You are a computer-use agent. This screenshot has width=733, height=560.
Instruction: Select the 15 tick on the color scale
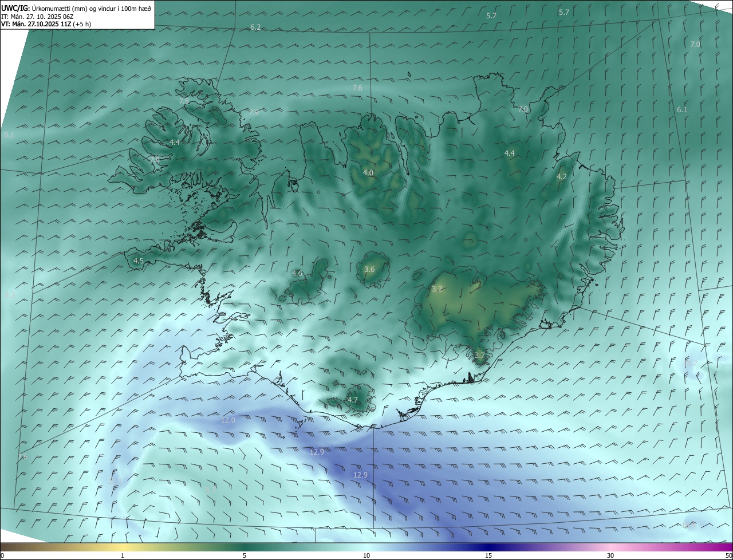(x=488, y=555)
